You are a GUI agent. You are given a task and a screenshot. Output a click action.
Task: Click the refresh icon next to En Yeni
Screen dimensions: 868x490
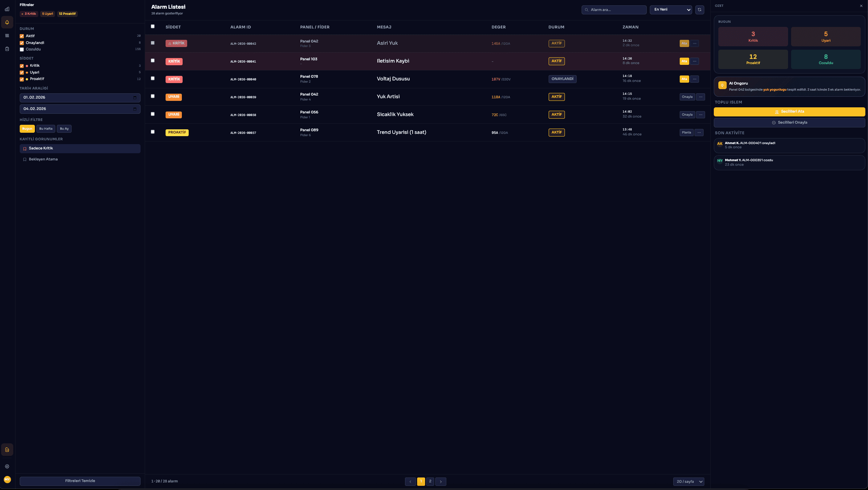700,10
